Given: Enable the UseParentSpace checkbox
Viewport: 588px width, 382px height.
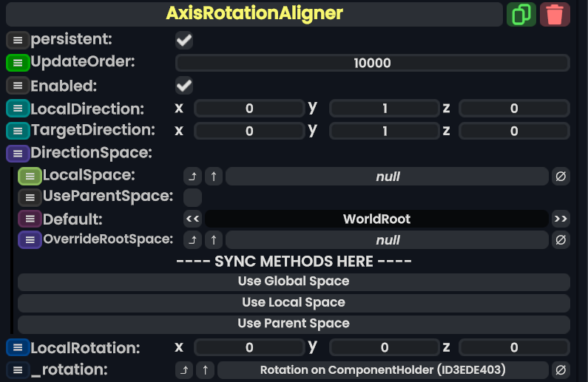Looking at the screenshot, I should pyautogui.click(x=192, y=197).
